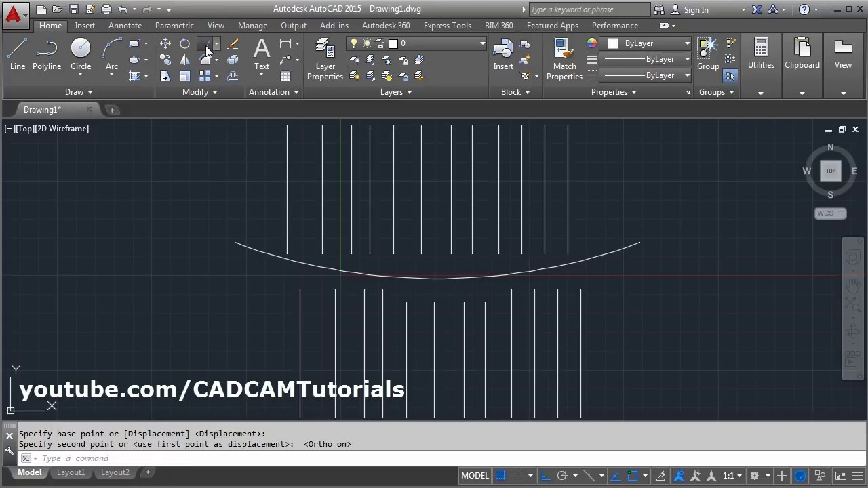
Task: Select the Polyline tool
Action: (47, 55)
